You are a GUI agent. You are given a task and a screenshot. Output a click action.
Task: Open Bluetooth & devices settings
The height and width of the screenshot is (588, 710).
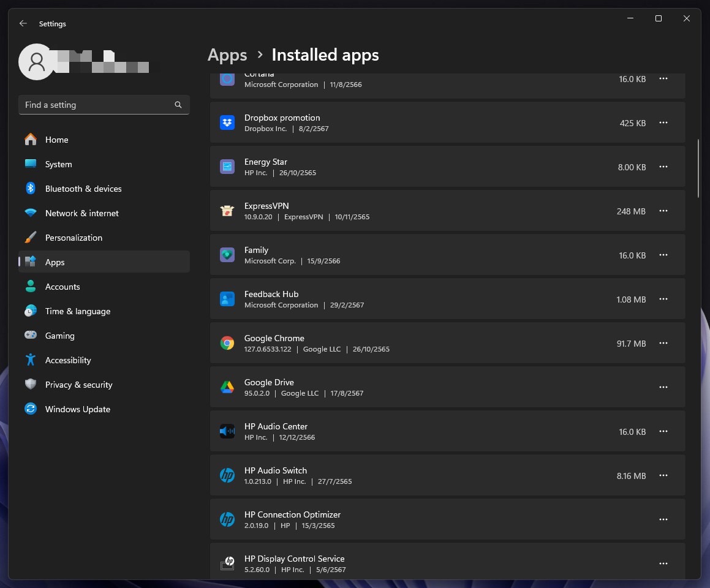pos(104,189)
